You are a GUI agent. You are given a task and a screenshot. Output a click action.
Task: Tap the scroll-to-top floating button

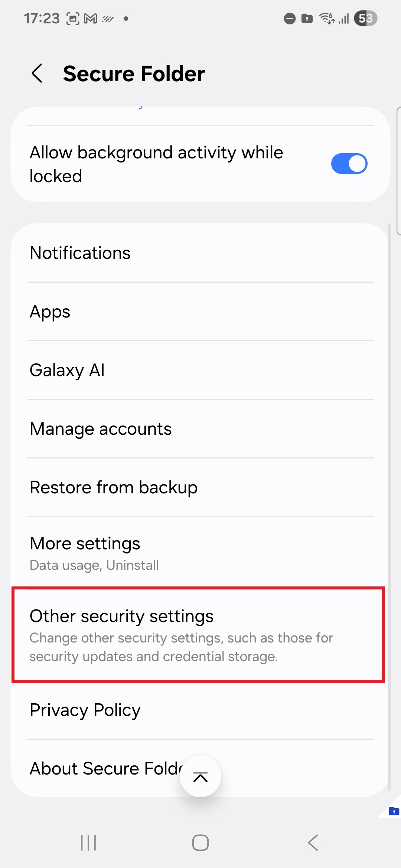coord(200,776)
